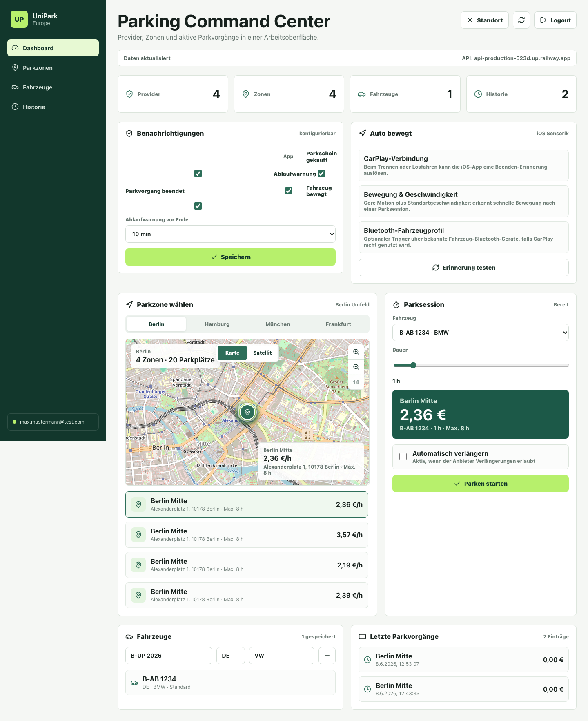588x721 pixels.
Task: Select the Berlin city tab
Action: coord(156,324)
